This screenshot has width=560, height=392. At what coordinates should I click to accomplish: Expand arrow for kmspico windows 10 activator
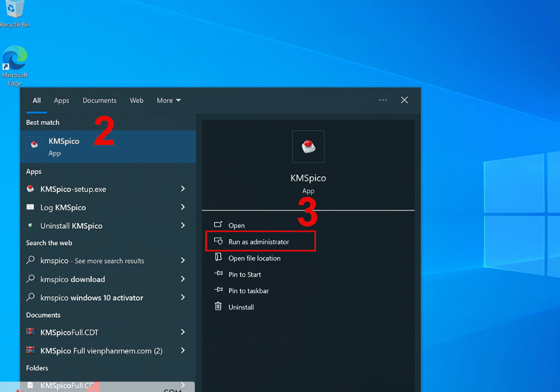click(x=183, y=297)
